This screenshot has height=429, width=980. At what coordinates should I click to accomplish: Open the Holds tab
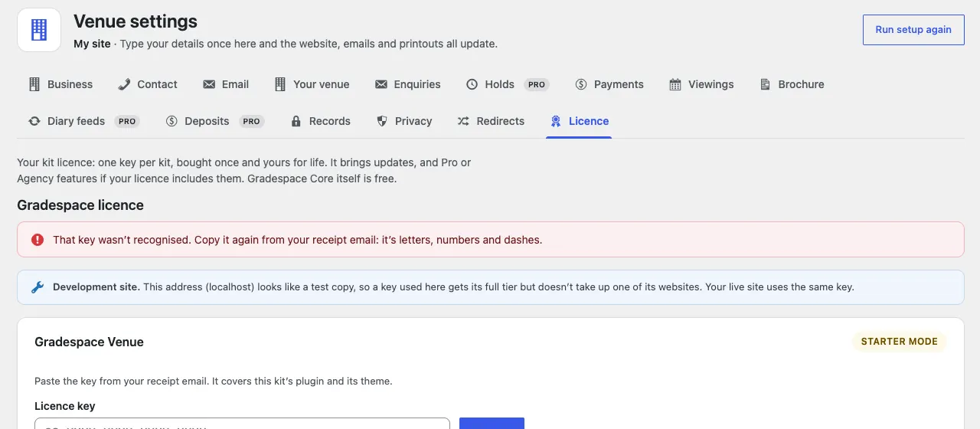[508, 84]
